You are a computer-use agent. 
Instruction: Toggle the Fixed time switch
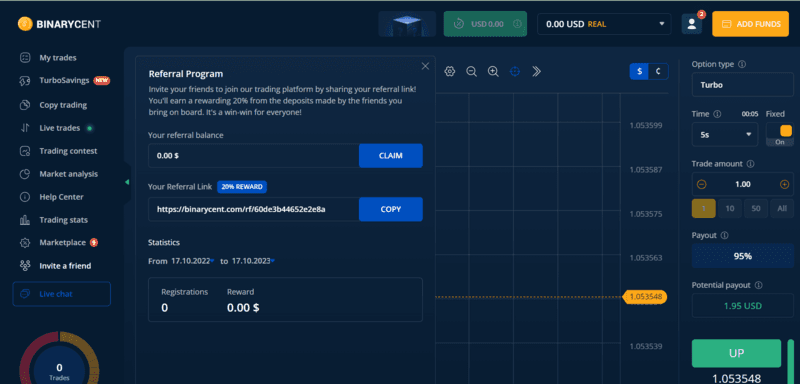[x=780, y=135]
